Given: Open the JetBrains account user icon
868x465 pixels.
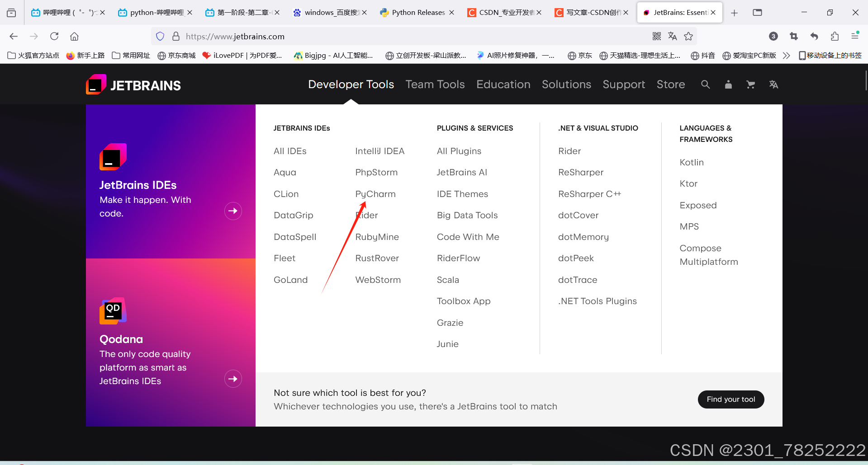Looking at the screenshot, I should pyautogui.click(x=728, y=85).
